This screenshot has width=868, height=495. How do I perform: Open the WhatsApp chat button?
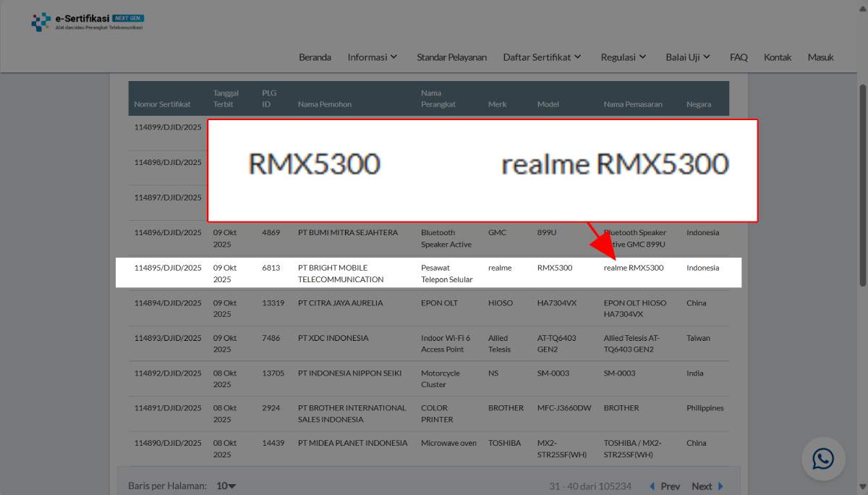pos(822,459)
